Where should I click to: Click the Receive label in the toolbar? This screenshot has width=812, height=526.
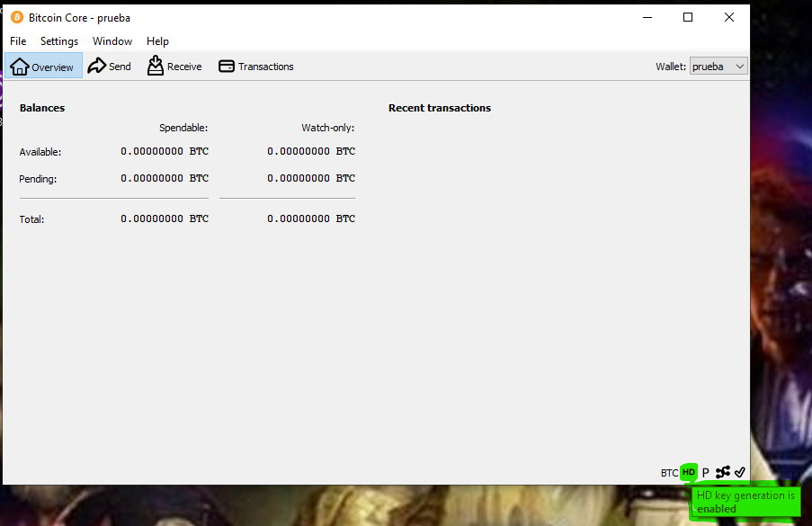[183, 66]
